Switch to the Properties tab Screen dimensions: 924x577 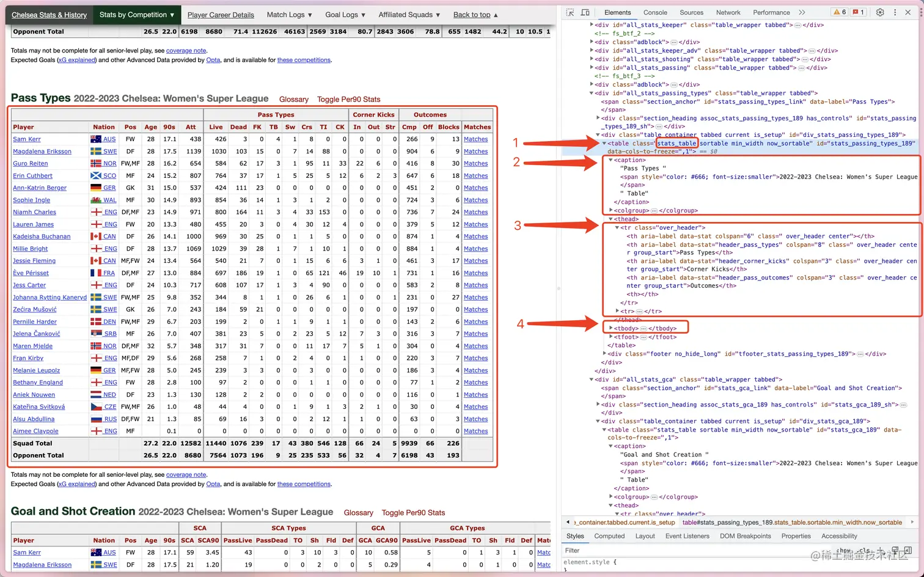tap(796, 536)
